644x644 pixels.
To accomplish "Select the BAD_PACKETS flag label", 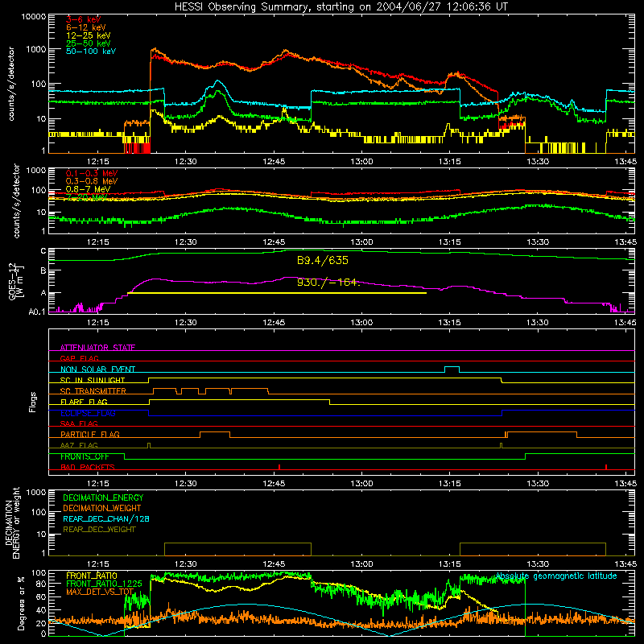I will point(88,467).
